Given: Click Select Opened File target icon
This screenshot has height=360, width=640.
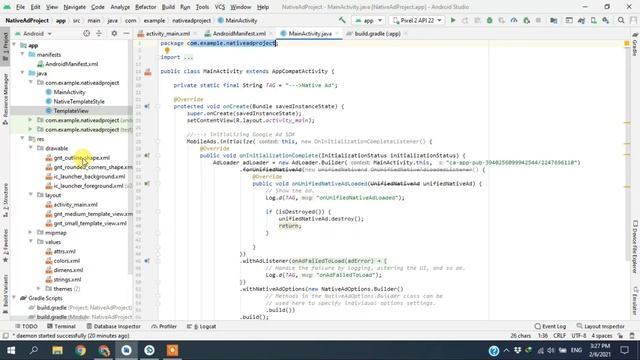Looking at the screenshot, I should point(87,33).
